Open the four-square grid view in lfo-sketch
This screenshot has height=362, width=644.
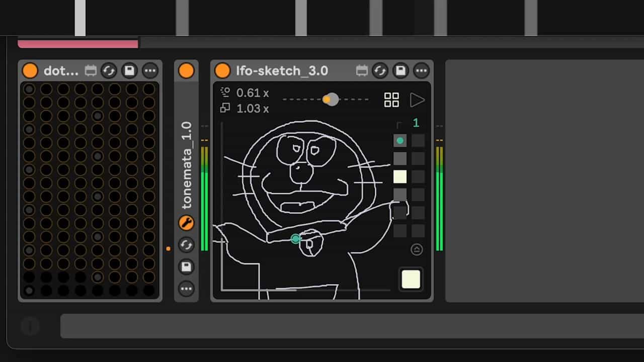click(391, 100)
